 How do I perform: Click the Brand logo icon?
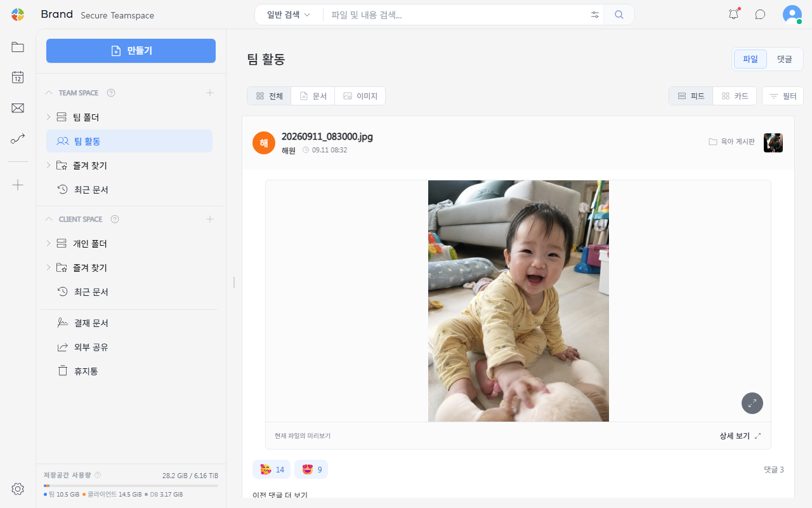(x=18, y=15)
